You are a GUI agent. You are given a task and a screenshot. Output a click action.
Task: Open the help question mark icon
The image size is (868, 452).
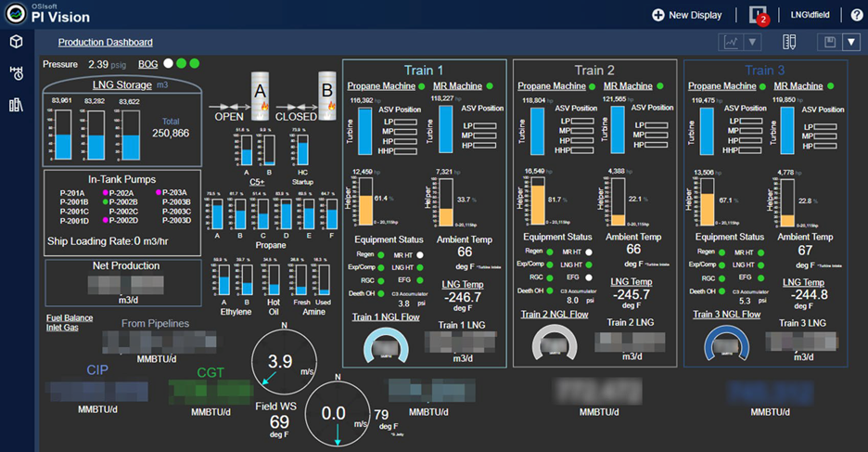pyautogui.click(x=856, y=15)
